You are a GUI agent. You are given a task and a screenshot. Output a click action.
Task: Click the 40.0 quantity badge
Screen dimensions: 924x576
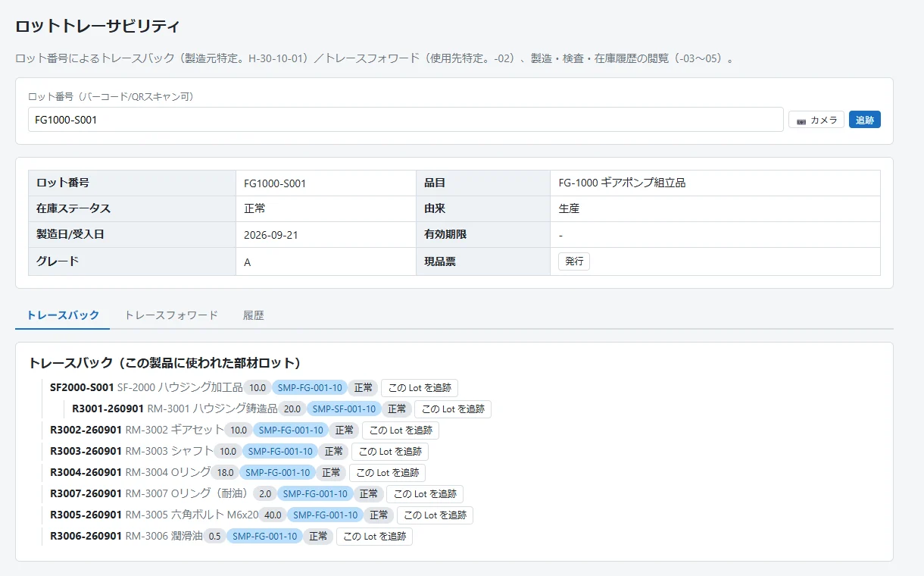point(273,515)
